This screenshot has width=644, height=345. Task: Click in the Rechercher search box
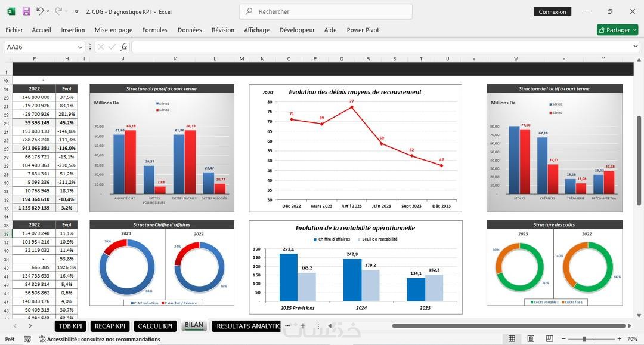(x=326, y=11)
